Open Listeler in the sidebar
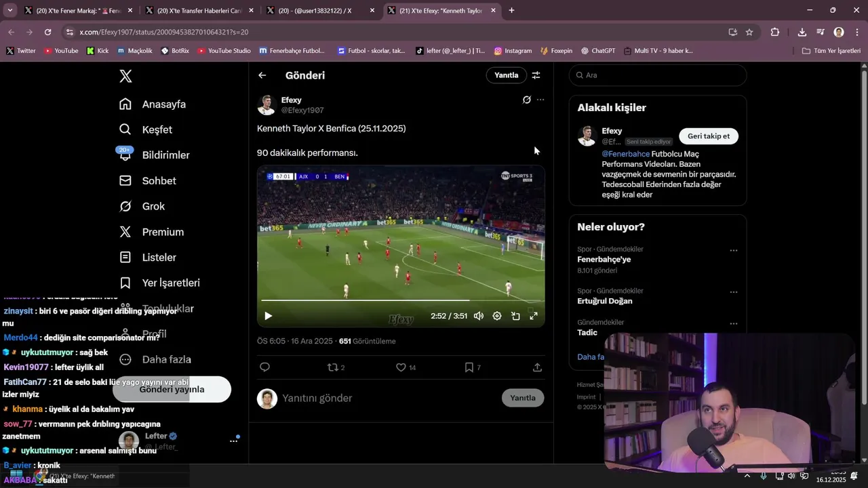The width and height of the screenshot is (868, 488). [148, 258]
